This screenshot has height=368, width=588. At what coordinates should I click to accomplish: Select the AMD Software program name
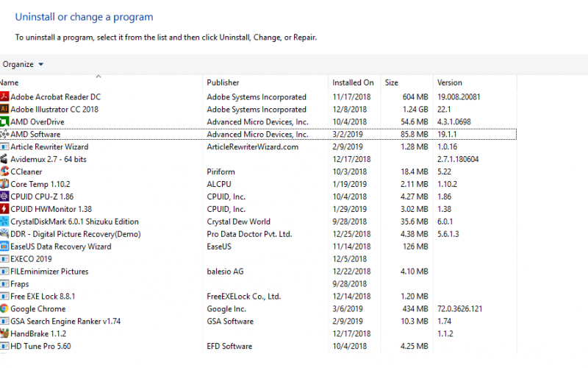(x=35, y=134)
